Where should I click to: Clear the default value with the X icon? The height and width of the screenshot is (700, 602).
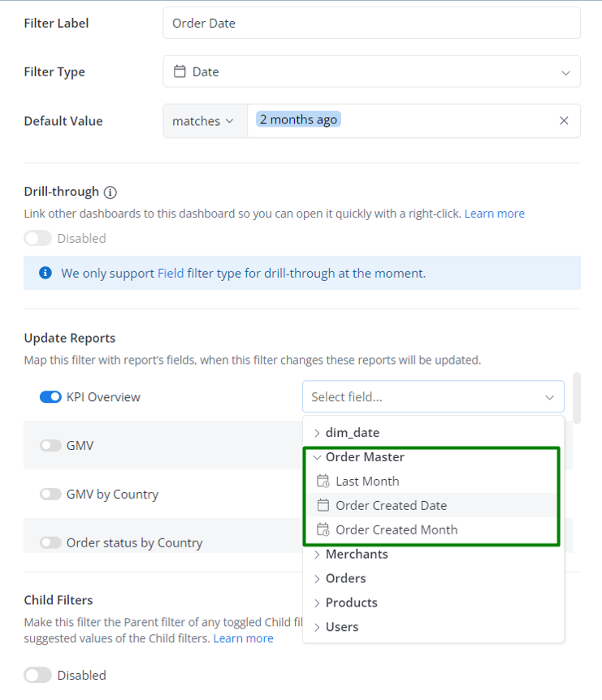coord(564,120)
